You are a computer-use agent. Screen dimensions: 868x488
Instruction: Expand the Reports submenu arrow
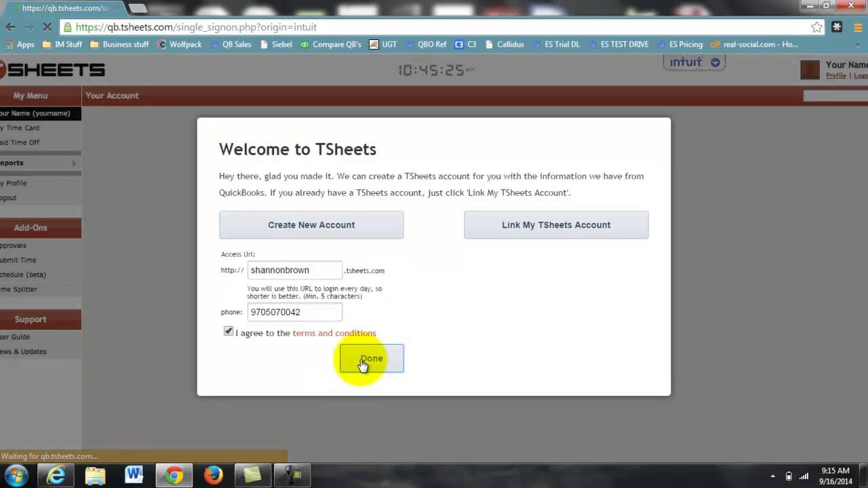click(x=74, y=163)
